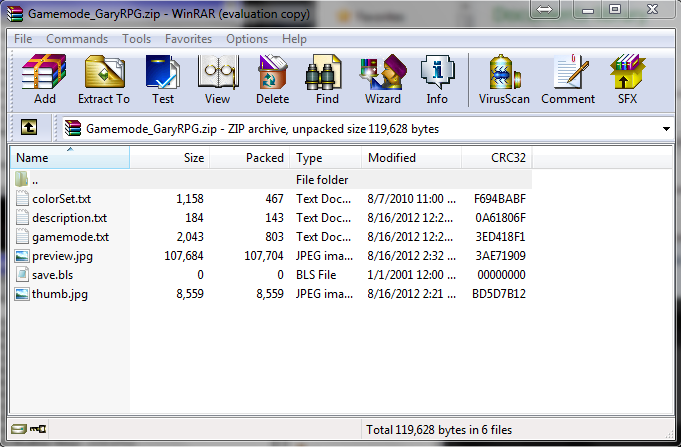
Task: Open the parent folder '..' entry
Action: click(x=35, y=180)
